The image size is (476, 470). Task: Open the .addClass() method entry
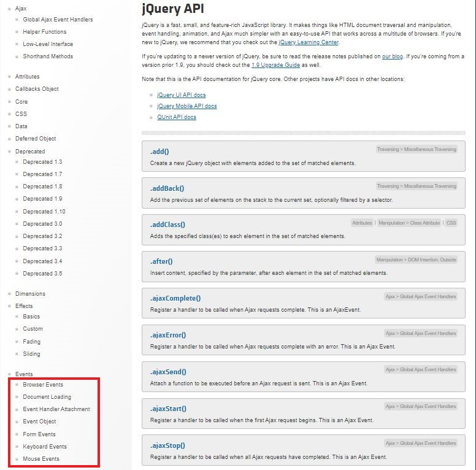(x=167, y=225)
